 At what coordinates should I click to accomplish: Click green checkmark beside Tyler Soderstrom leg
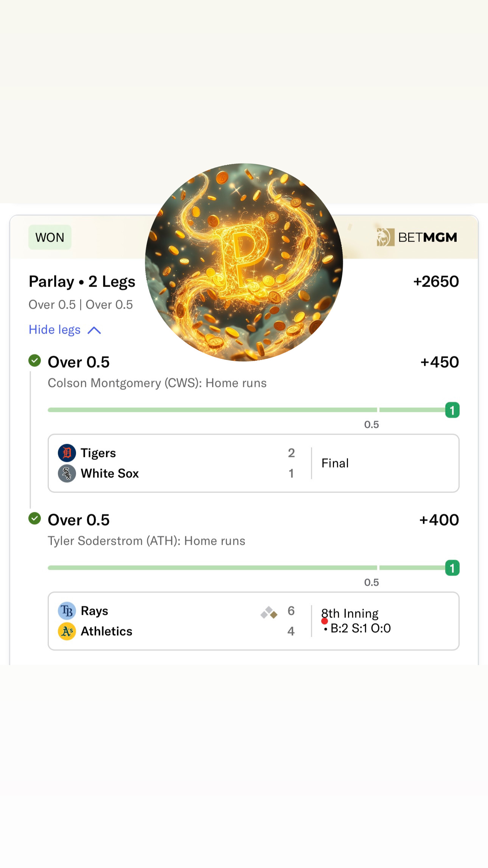point(35,518)
